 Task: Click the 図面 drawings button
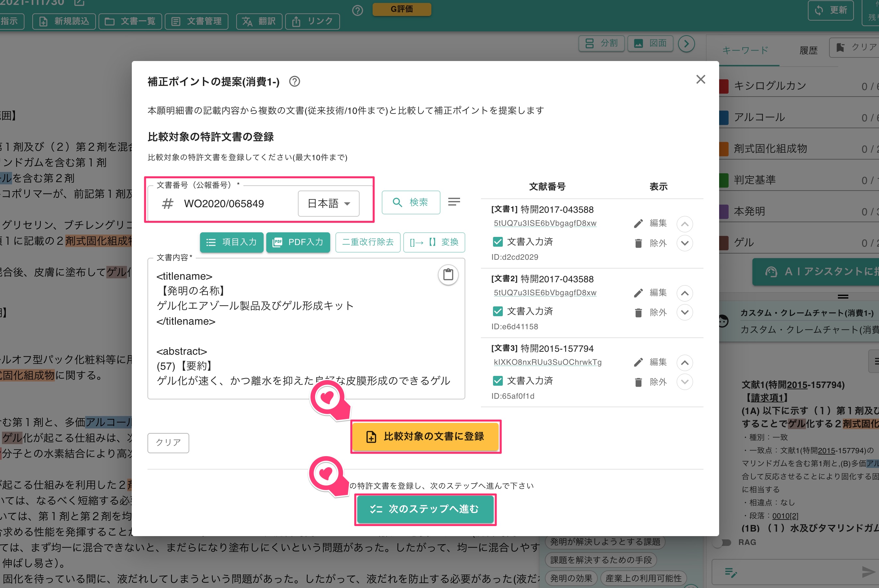coord(650,43)
